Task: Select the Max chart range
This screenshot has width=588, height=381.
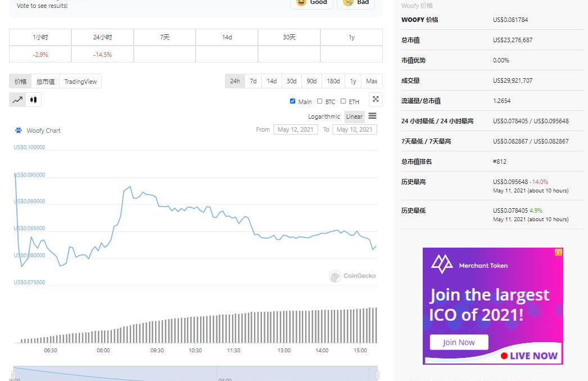Action: tap(372, 81)
